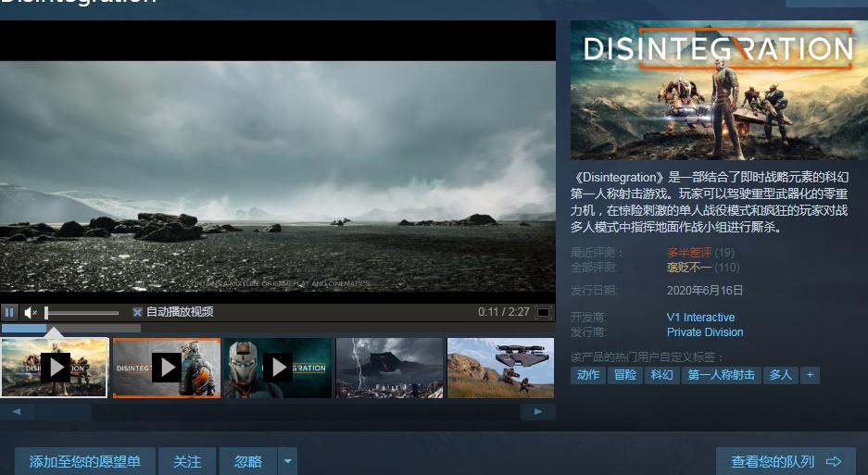This screenshot has width=868, height=475.
Task: Adjust the video volume slider
Action: (x=82, y=313)
